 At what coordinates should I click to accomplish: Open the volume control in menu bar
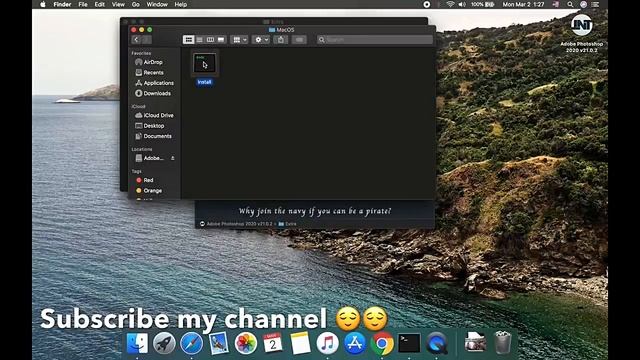(x=462, y=4)
